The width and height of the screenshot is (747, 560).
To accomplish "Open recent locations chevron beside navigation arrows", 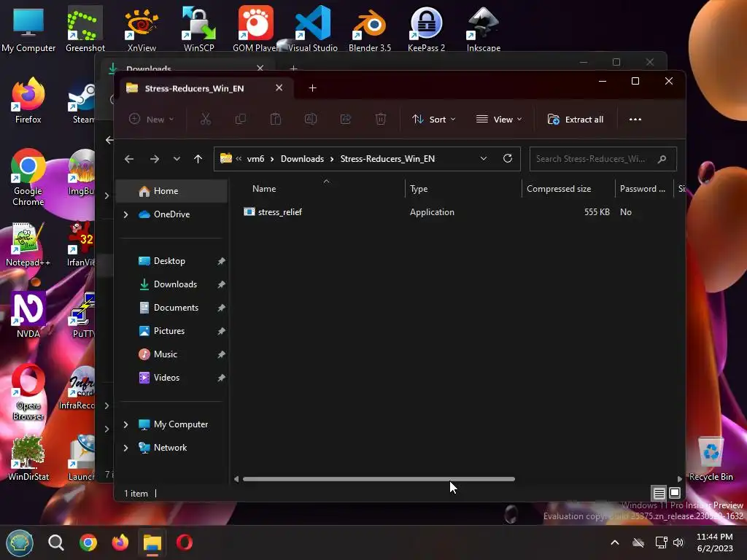I will point(177,159).
